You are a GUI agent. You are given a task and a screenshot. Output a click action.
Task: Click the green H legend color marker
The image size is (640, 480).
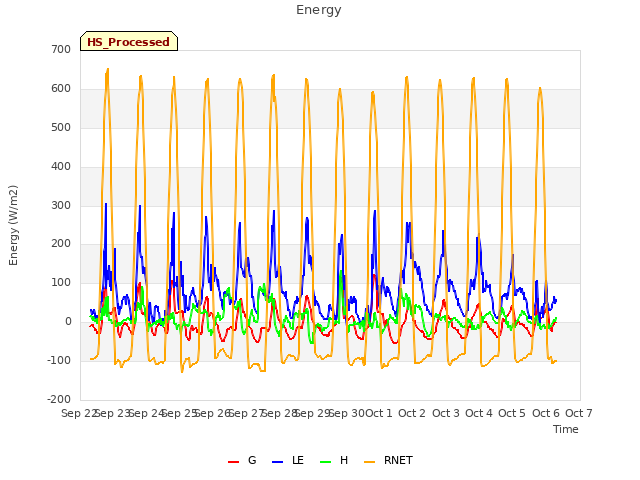pyautogui.click(x=325, y=462)
